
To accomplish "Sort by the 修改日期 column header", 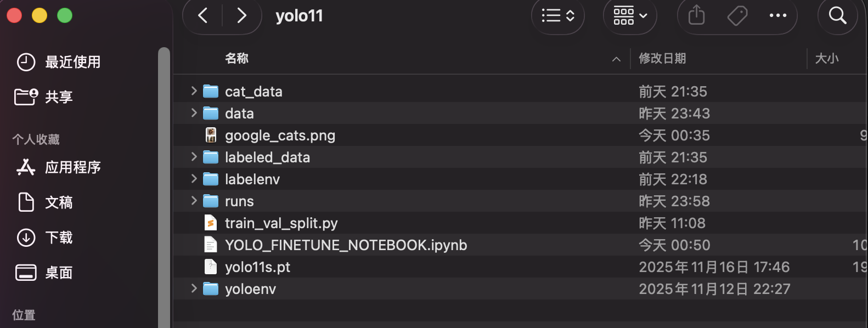I will pos(662,58).
